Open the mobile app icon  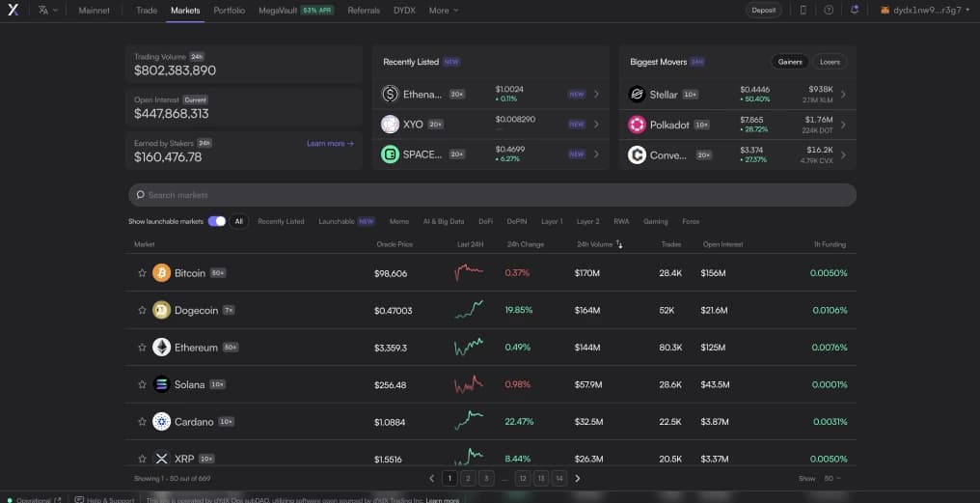(x=803, y=10)
